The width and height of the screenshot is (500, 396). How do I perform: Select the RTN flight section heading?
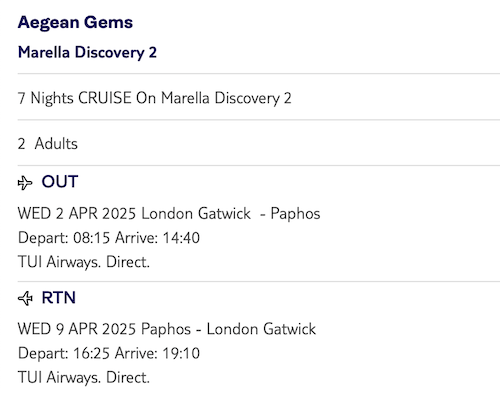tap(59, 298)
